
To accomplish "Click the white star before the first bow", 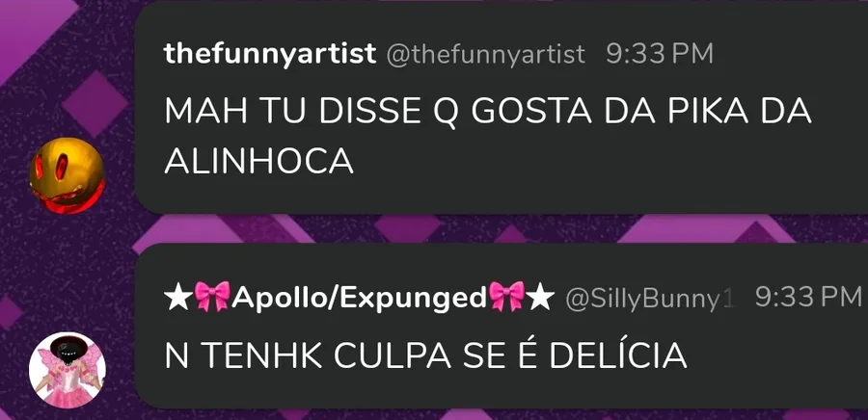I will point(178,299).
